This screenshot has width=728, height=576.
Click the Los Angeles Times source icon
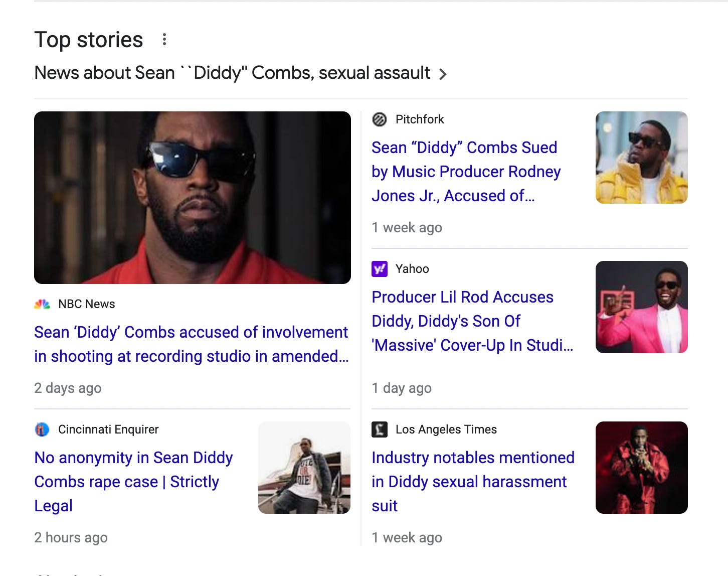380,429
